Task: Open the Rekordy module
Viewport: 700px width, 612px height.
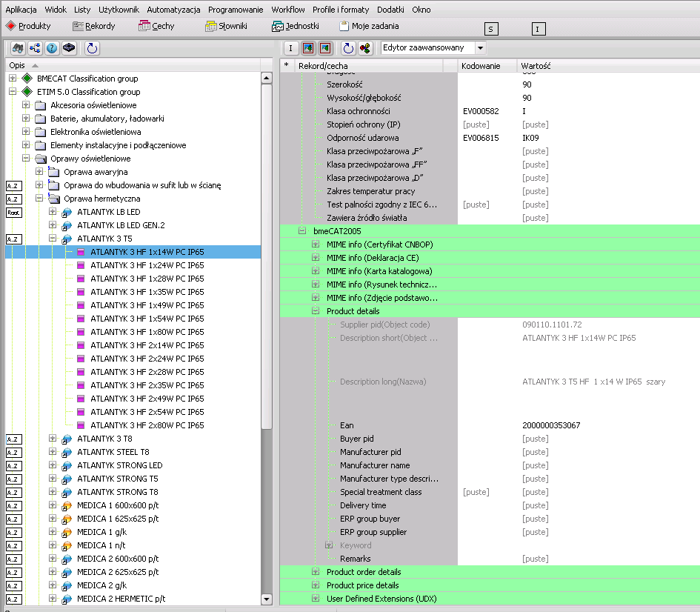Action: point(94,26)
